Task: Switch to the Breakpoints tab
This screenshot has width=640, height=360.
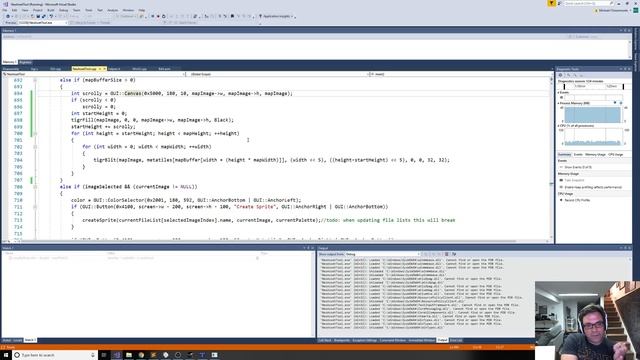Action: (x=342, y=340)
